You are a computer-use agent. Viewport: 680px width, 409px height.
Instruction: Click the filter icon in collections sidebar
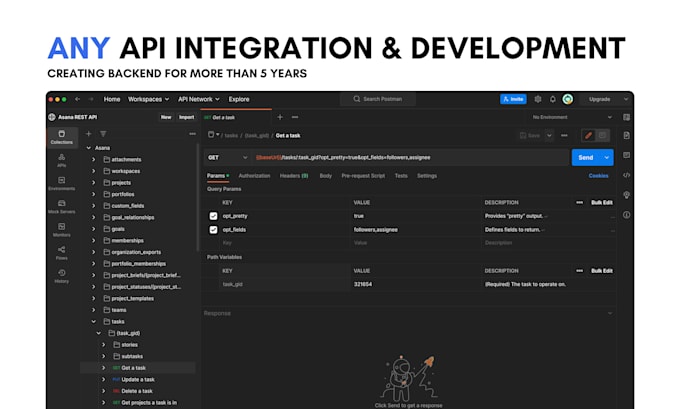coord(103,134)
